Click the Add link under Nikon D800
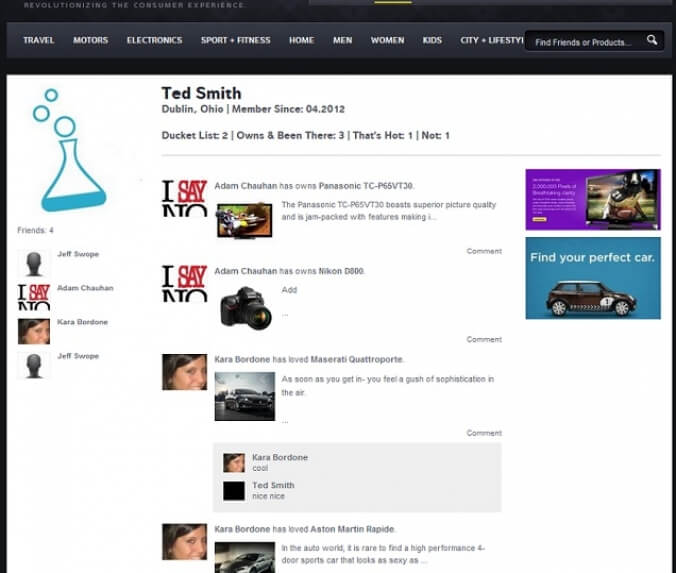 (x=289, y=290)
